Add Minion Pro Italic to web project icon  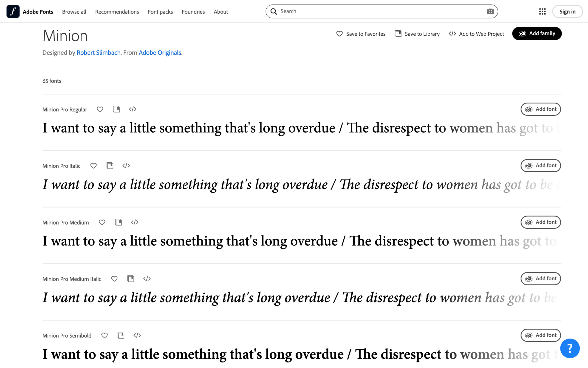pos(126,166)
